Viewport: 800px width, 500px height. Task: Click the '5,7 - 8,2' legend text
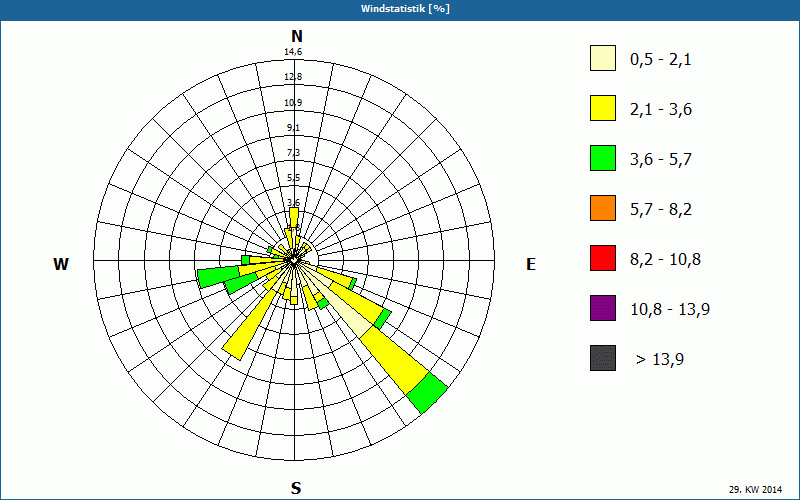661,210
